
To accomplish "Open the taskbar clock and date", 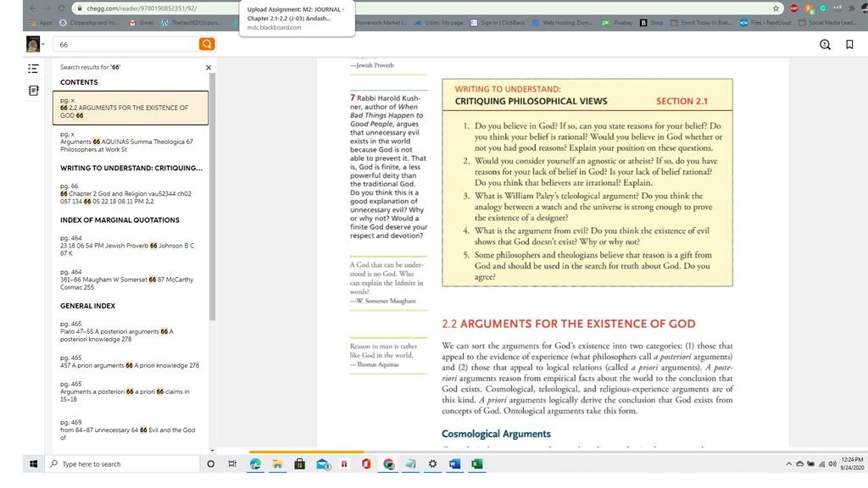I will tap(851, 463).
